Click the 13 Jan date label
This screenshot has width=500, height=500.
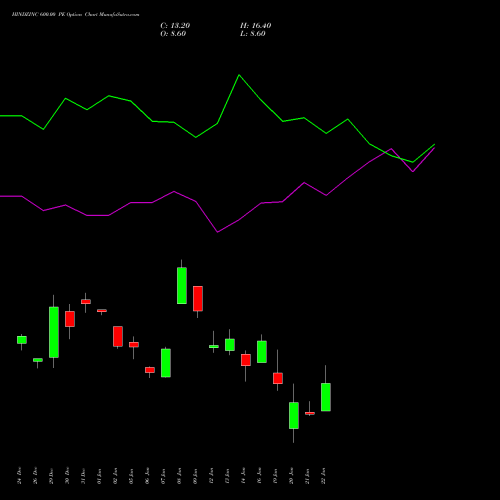pos(227,476)
